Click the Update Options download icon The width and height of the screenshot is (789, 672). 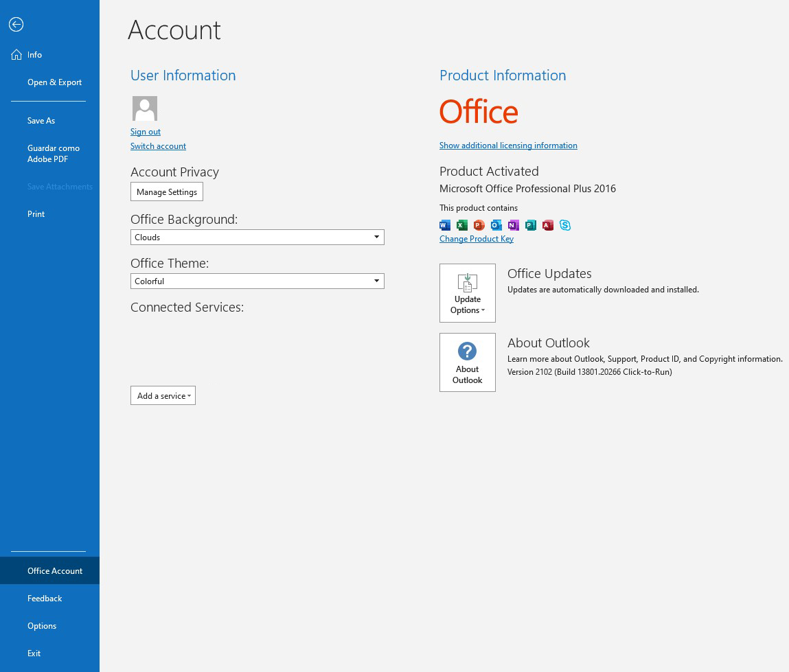468,282
